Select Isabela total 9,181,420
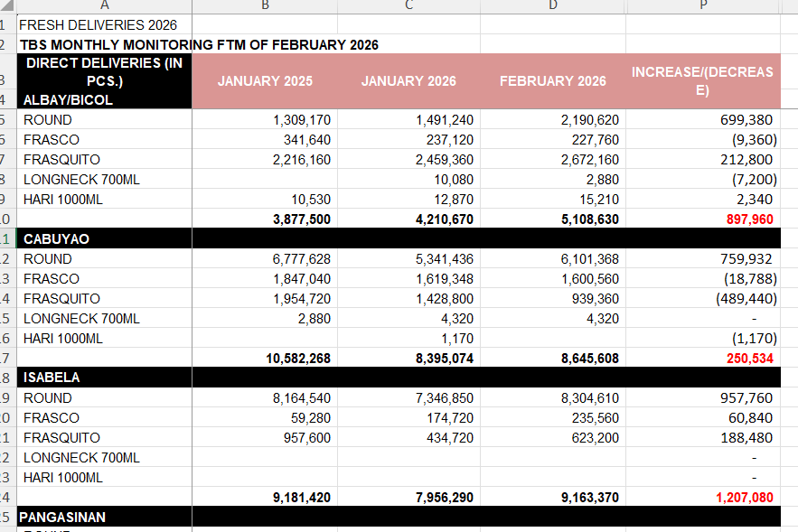This screenshot has height=532, width=798. 265,497
